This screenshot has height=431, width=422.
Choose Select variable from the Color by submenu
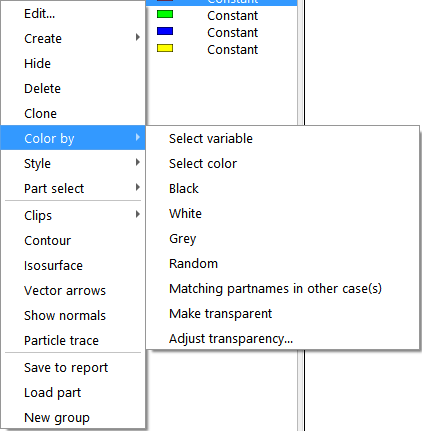(x=282, y=138)
